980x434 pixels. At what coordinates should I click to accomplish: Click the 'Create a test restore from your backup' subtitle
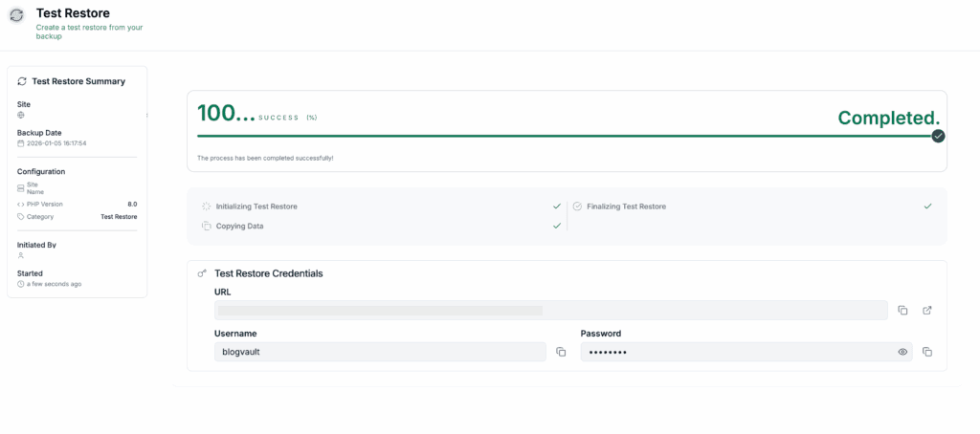pyautogui.click(x=89, y=32)
